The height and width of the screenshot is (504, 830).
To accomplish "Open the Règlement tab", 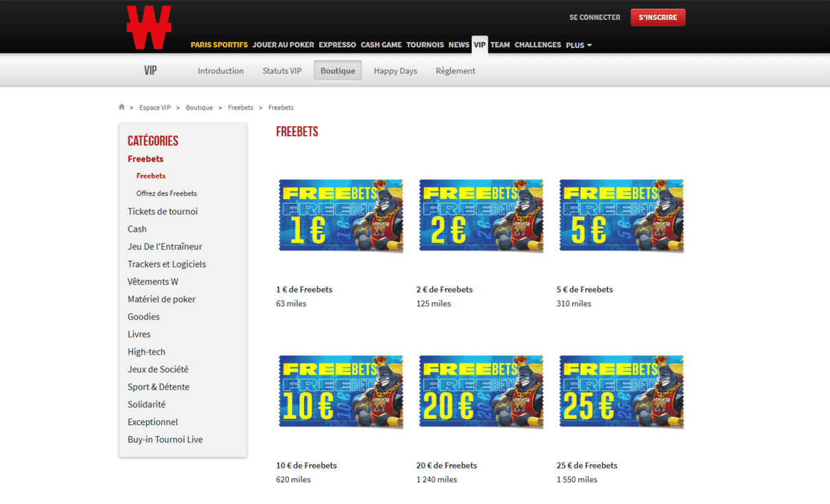I will pyautogui.click(x=455, y=71).
